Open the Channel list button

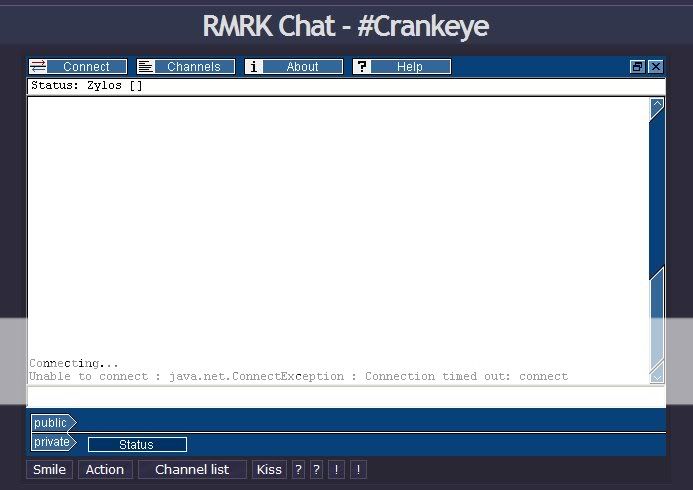pos(192,469)
